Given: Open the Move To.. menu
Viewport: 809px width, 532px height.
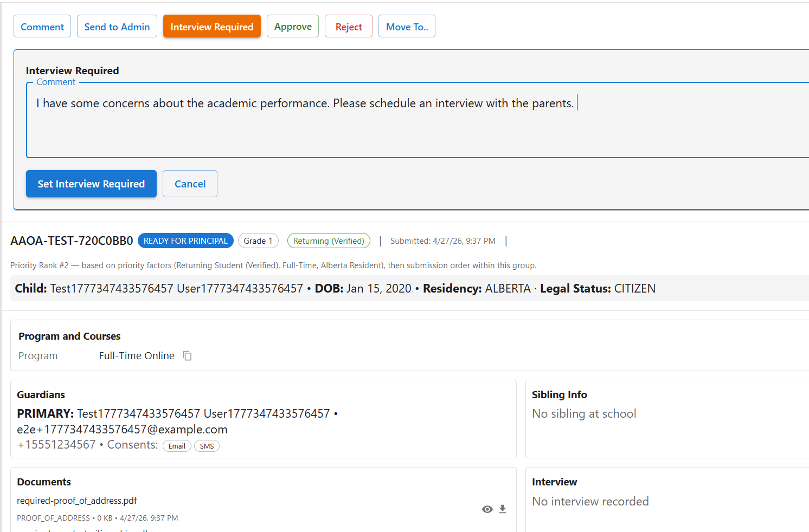Looking at the screenshot, I should 407,27.
